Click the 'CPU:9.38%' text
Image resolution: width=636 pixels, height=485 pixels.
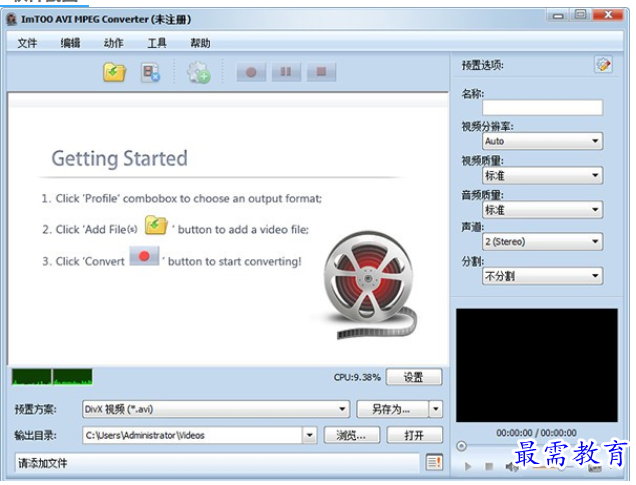(357, 377)
